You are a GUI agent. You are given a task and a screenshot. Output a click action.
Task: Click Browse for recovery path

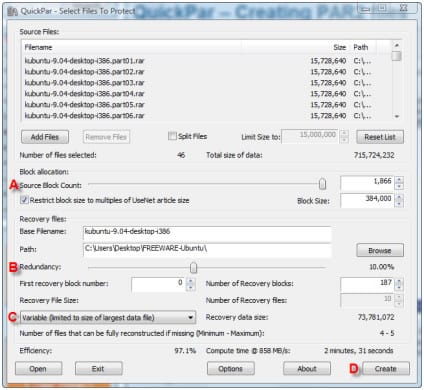380,250
